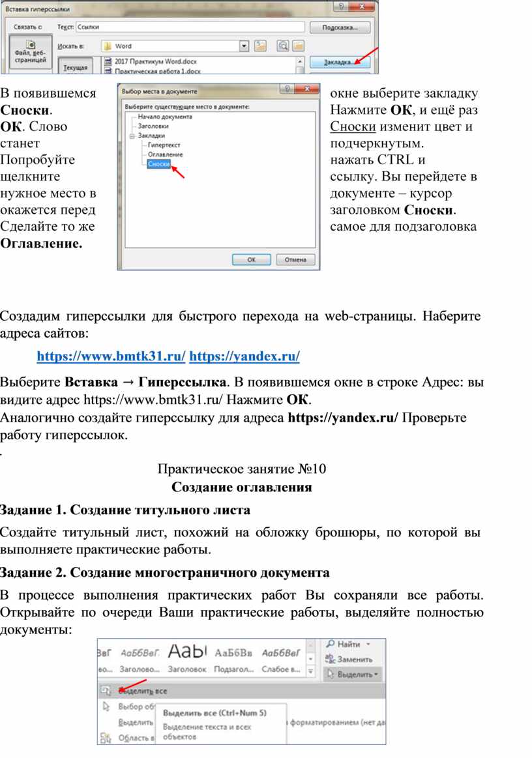This screenshot has width=532, height=758.
Task: Select the Оглавление bookmark
Action: (x=165, y=154)
